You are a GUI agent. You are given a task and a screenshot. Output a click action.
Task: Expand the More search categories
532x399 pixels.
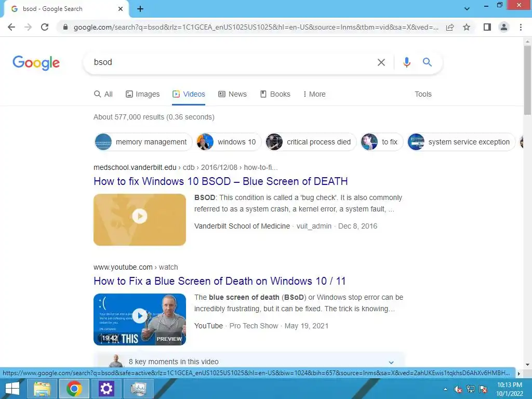click(314, 94)
